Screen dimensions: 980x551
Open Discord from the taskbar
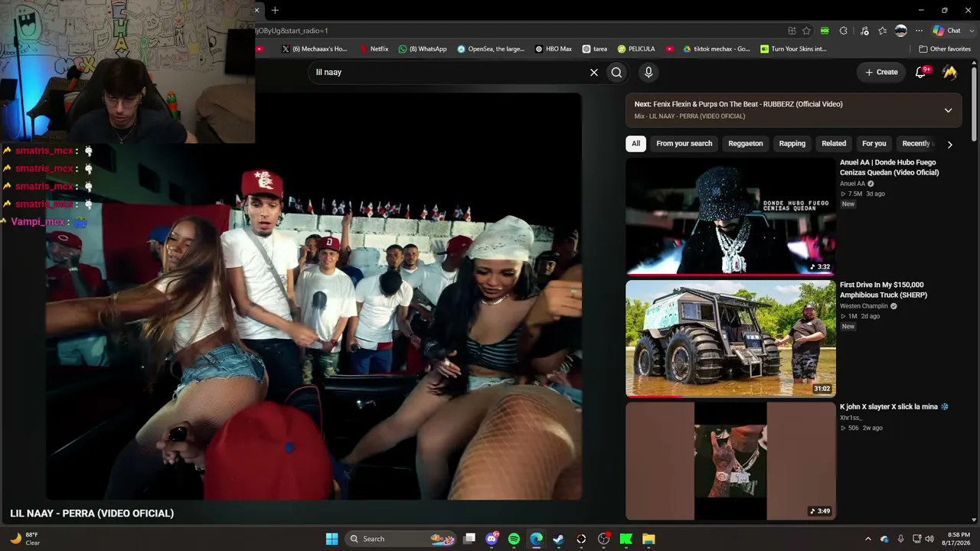(x=492, y=539)
